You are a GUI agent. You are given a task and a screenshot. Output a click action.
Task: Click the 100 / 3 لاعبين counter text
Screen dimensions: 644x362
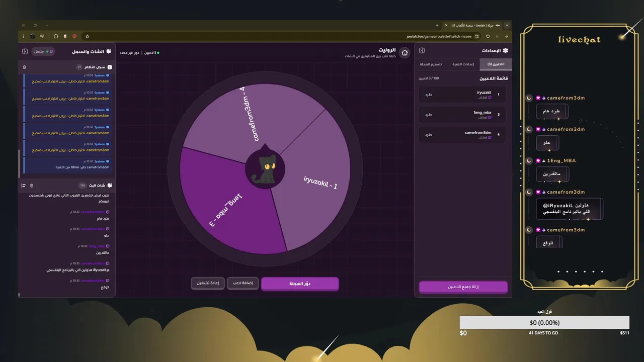point(429,78)
